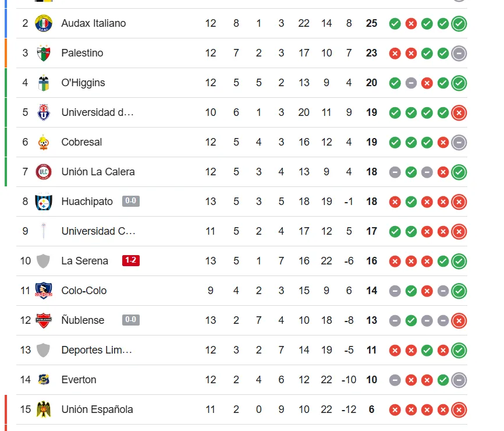The height and width of the screenshot is (431, 504).
Task: Click Huachipato's live 0-0 score badge
Action: (131, 202)
